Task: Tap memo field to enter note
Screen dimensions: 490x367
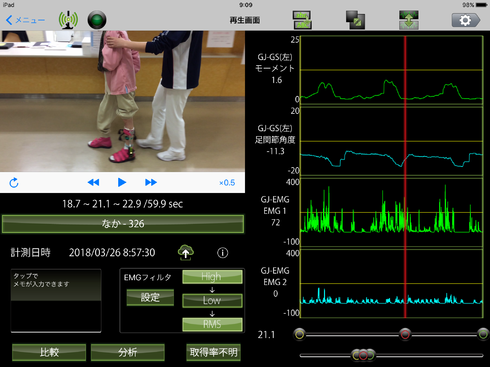Action: (56, 301)
